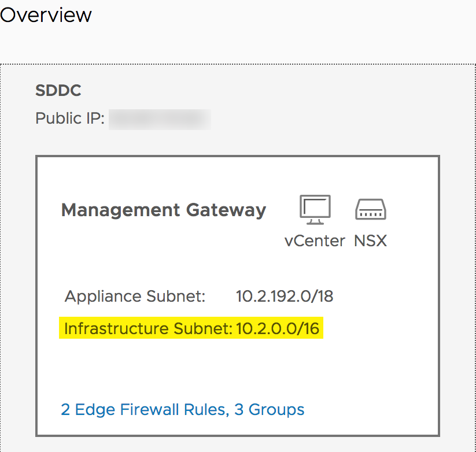This screenshot has height=452, width=476.
Task: Click the NSX switch icon
Action: pos(370,209)
